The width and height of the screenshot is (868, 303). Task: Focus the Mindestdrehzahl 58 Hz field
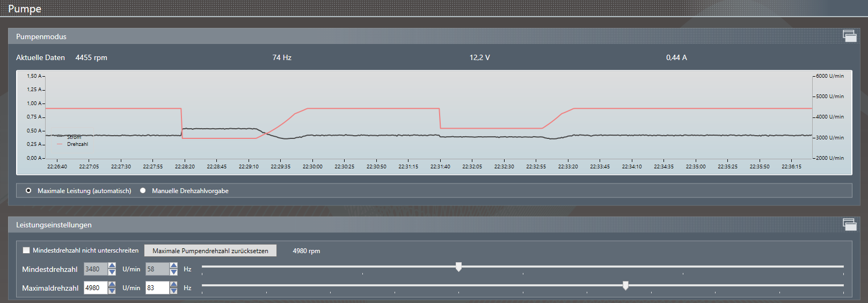157,269
